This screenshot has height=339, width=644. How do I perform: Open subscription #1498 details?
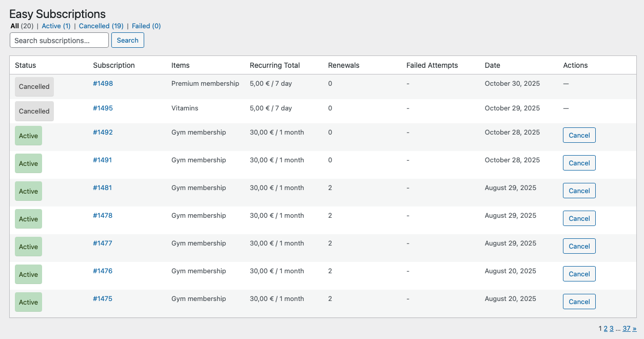[x=103, y=83]
